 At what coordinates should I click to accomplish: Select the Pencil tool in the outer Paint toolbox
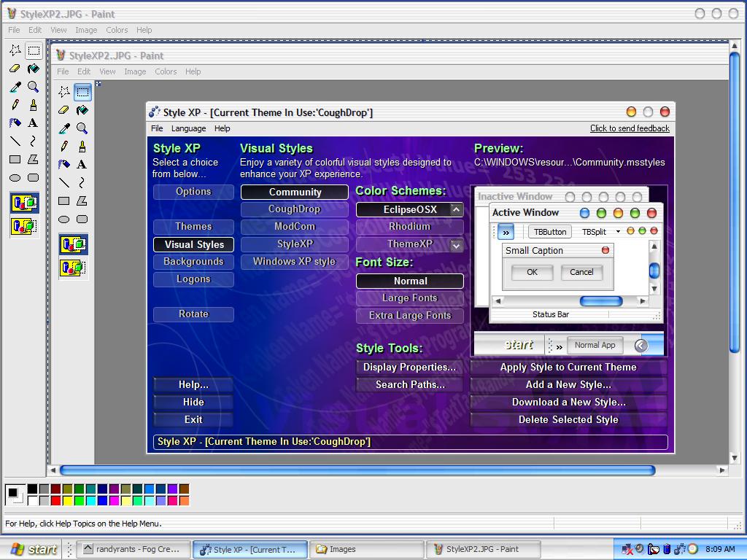[15, 105]
